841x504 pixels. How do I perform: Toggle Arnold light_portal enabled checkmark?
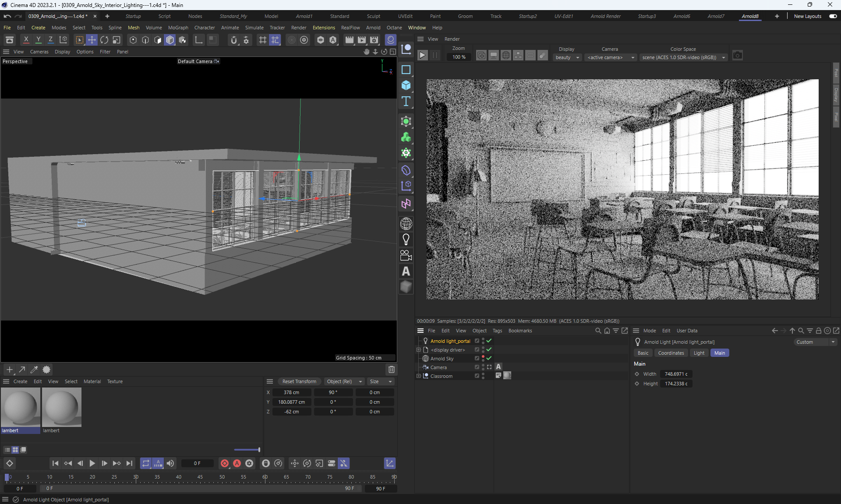489,341
